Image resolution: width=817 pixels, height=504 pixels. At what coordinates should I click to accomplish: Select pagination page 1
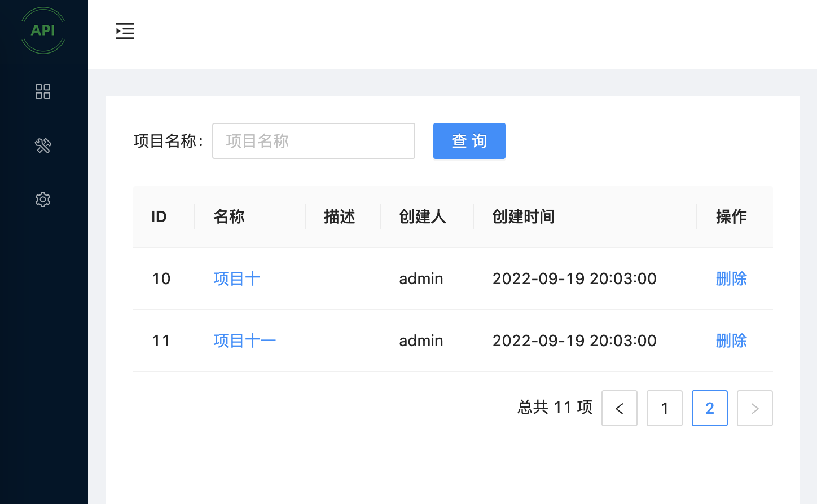[x=665, y=408]
